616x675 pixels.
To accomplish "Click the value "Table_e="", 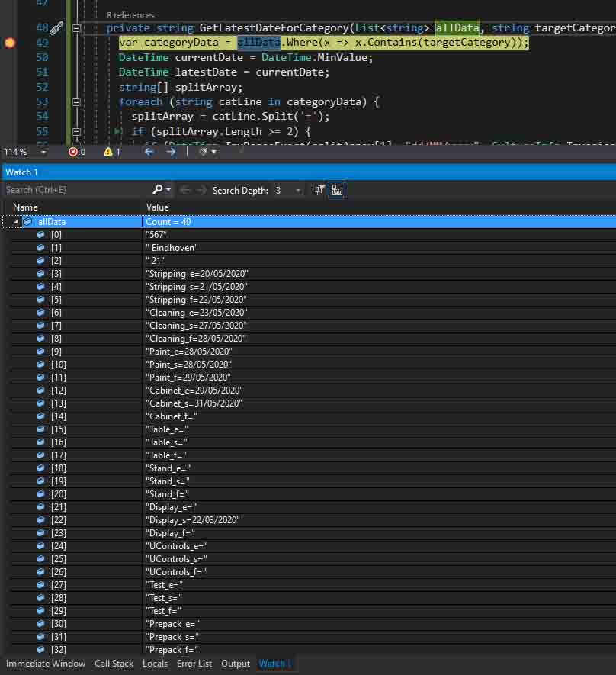I will click(x=167, y=429).
